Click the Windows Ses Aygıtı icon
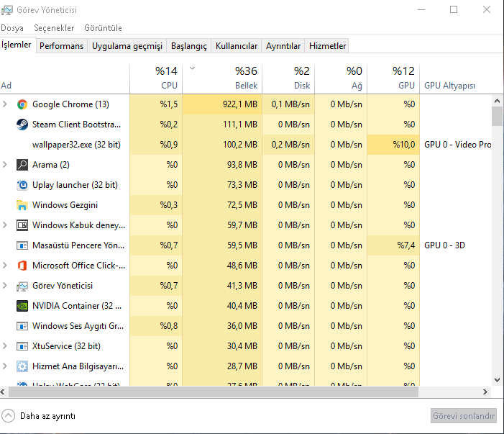 pos(22,326)
